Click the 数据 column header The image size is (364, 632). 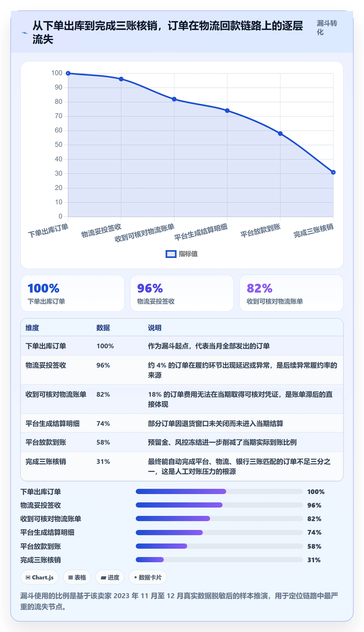[103, 328]
